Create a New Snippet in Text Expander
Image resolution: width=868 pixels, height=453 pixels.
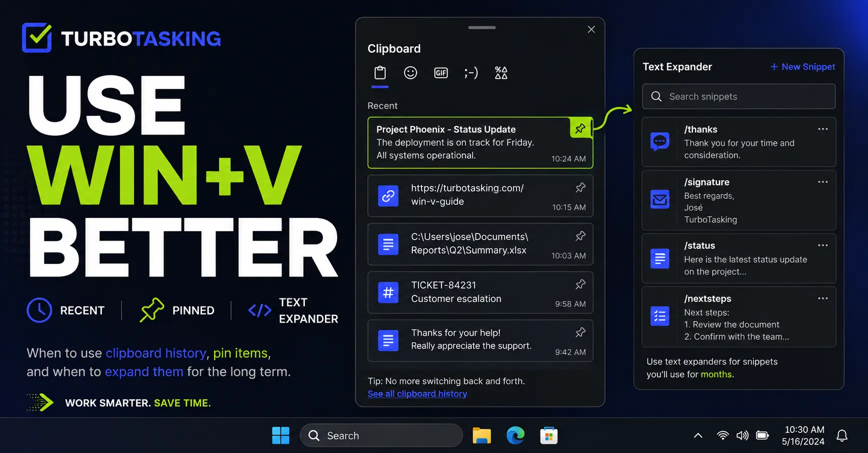(802, 66)
